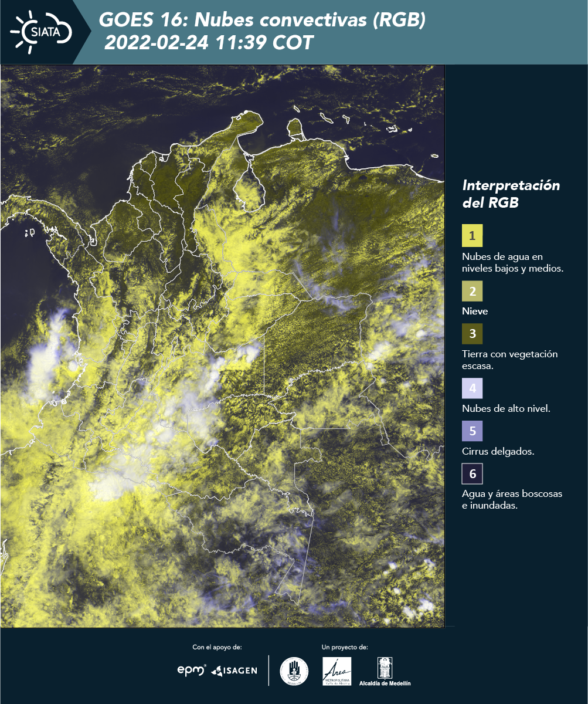588x704 pixels.
Task: Select the khaki legend swatch numbered 2
Action: (x=472, y=291)
